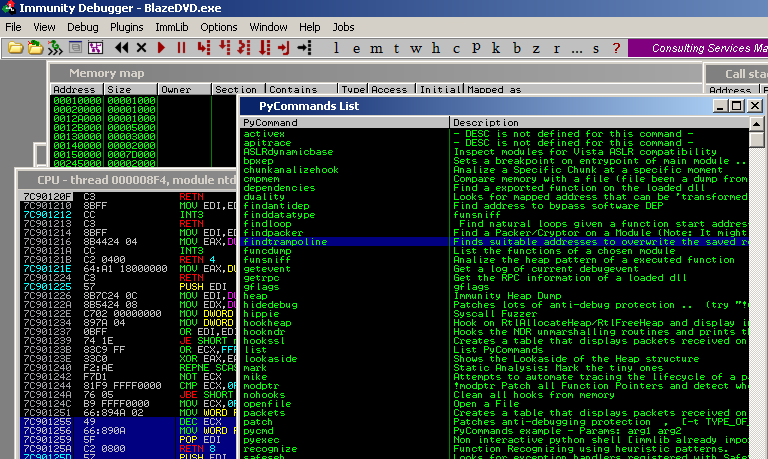Click the black Go to address icon
This screenshot has width=768, height=459.
(304, 48)
